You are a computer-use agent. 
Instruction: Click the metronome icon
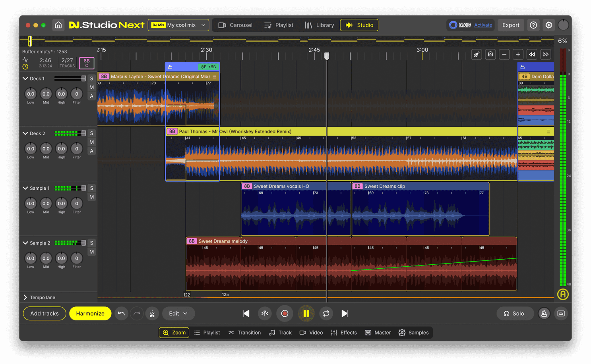coord(544,314)
